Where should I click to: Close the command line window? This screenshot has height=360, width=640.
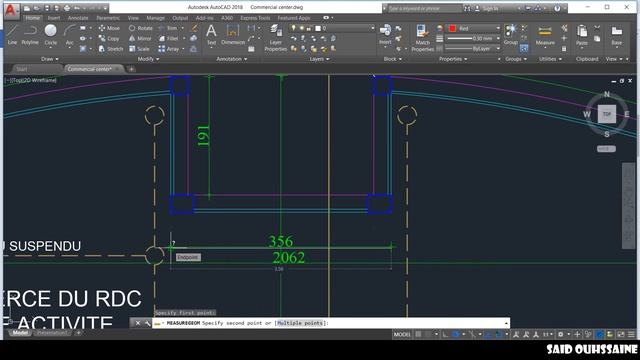(x=138, y=323)
